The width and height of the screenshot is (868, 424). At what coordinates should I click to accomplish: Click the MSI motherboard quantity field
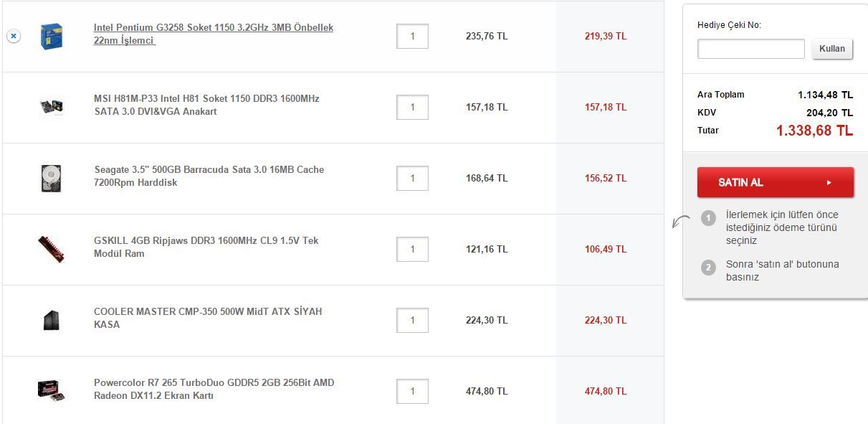412,107
